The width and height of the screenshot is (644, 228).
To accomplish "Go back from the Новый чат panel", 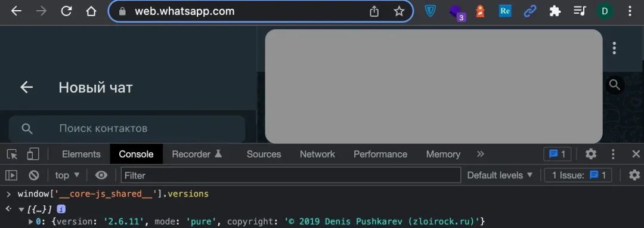I will tap(27, 87).
